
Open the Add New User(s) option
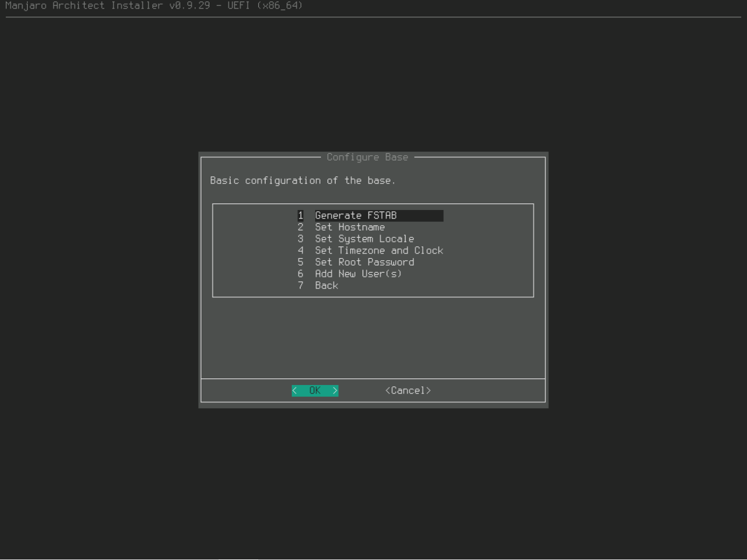358,273
